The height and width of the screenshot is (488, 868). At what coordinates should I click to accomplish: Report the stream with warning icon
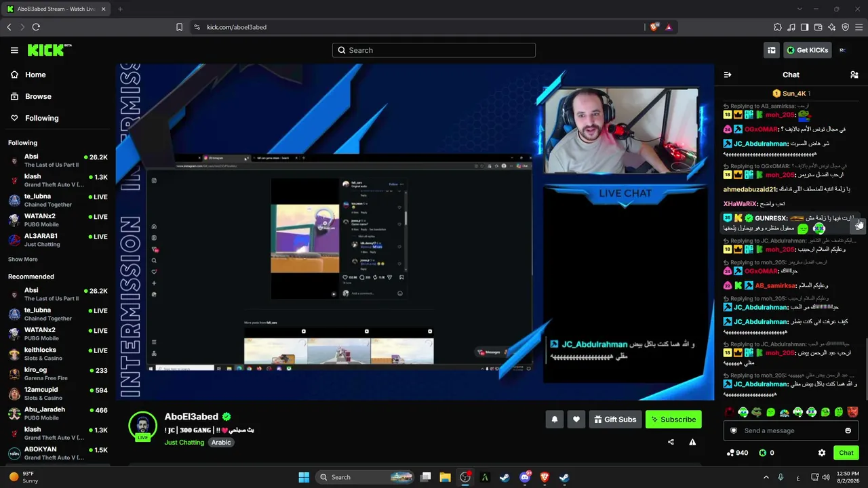click(x=692, y=442)
